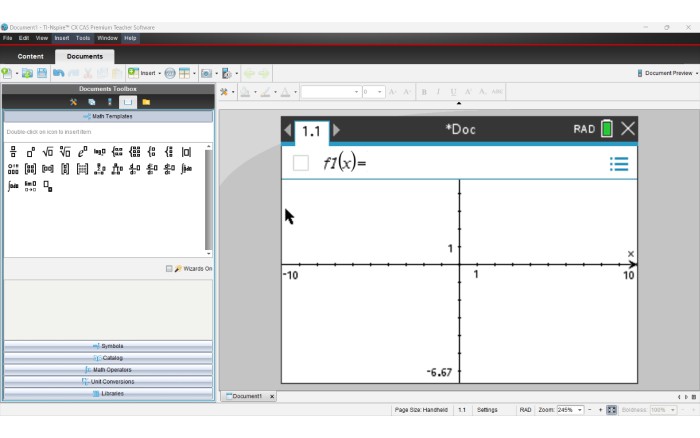Click Settings in the status bar

(487, 410)
